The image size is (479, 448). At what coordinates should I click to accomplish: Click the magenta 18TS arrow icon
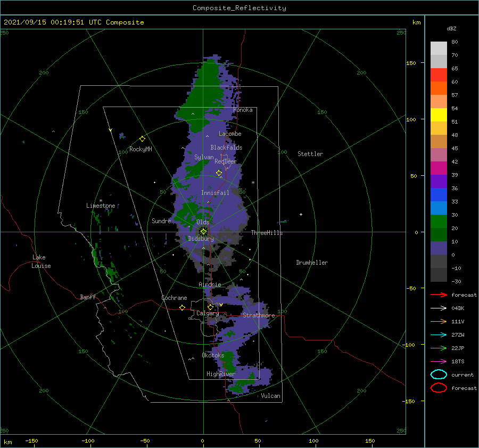click(439, 362)
